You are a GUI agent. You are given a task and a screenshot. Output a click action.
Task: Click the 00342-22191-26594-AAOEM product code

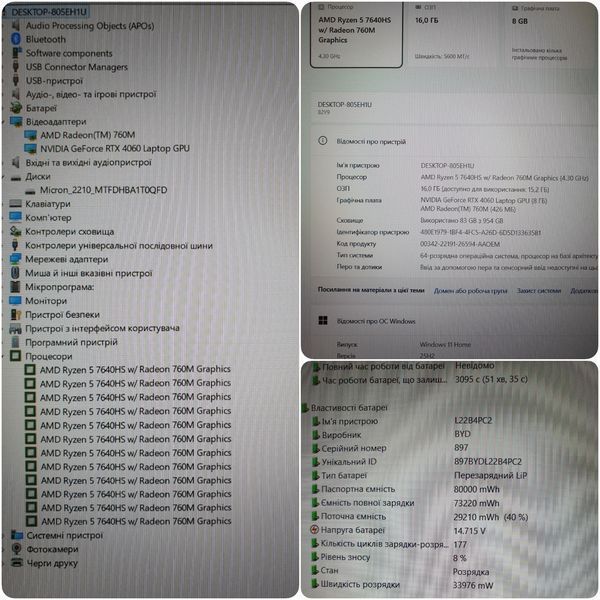coord(460,244)
